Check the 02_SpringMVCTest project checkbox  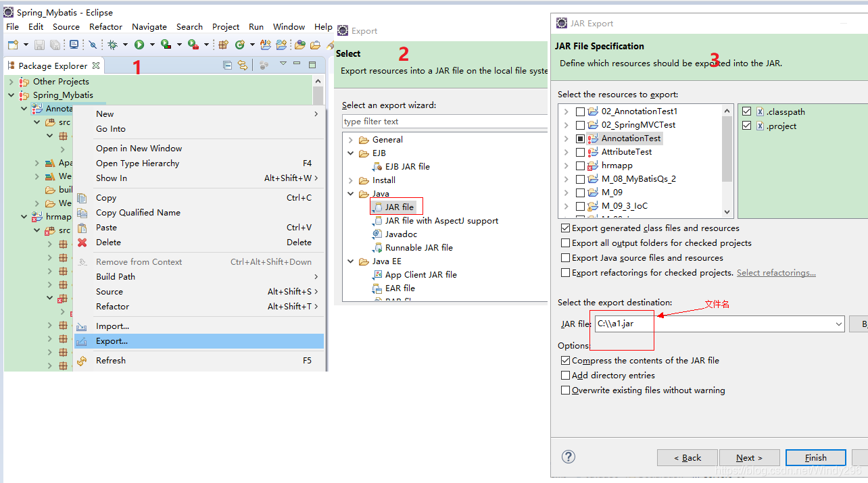pos(580,125)
